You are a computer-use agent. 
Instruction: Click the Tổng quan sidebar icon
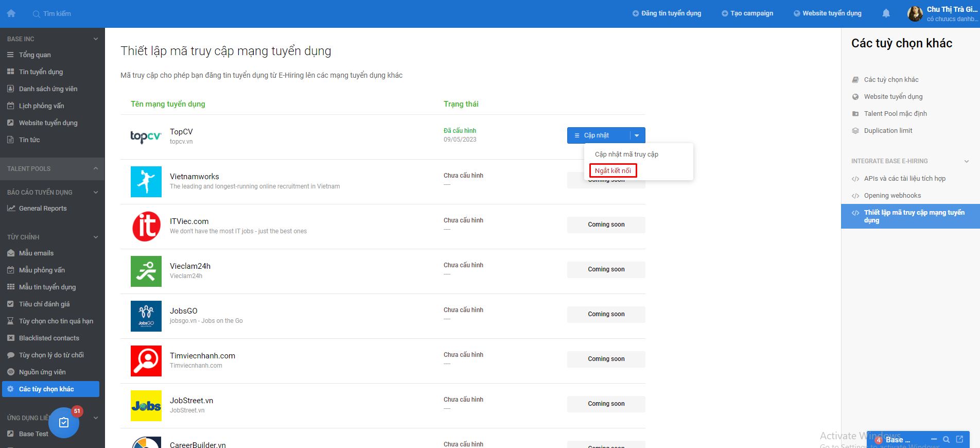tap(10, 55)
